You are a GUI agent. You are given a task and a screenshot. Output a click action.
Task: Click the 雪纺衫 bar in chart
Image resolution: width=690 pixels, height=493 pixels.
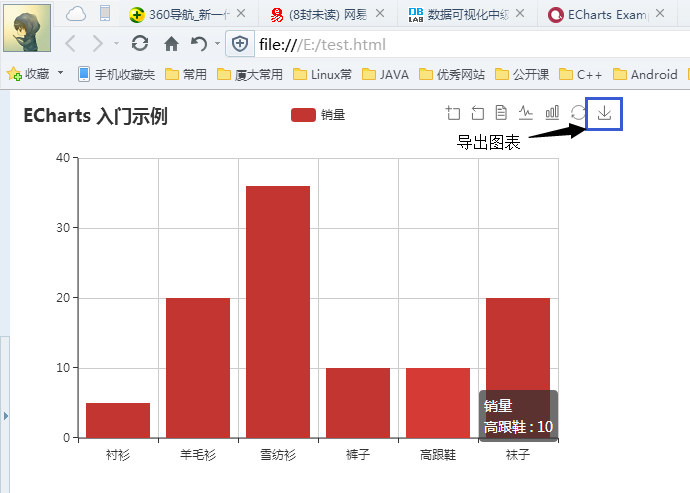(278, 311)
